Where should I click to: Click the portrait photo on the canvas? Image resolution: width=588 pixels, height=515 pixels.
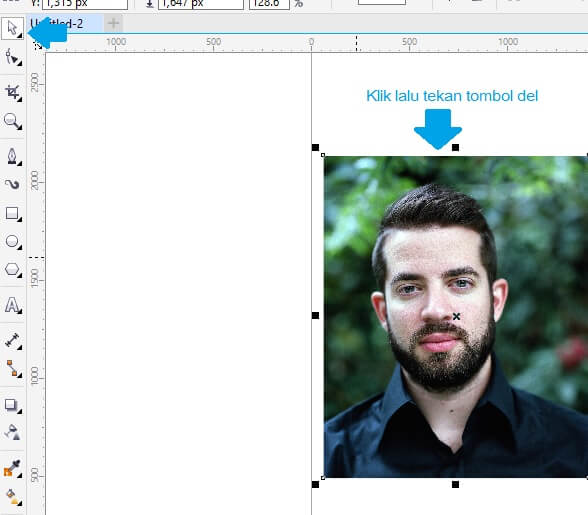[x=456, y=317]
